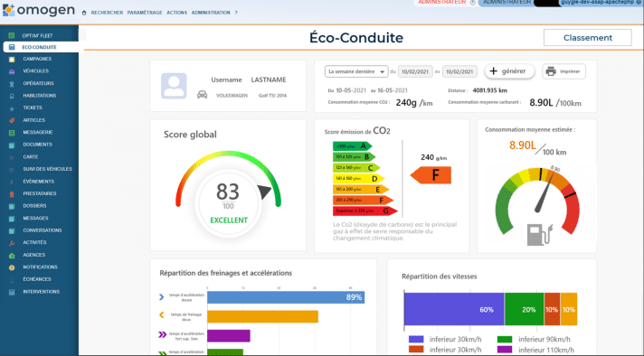Open Suivi des véhicules in sidebar
Image resolution: width=644 pixels, height=356 pixels.
click(47, 169)
